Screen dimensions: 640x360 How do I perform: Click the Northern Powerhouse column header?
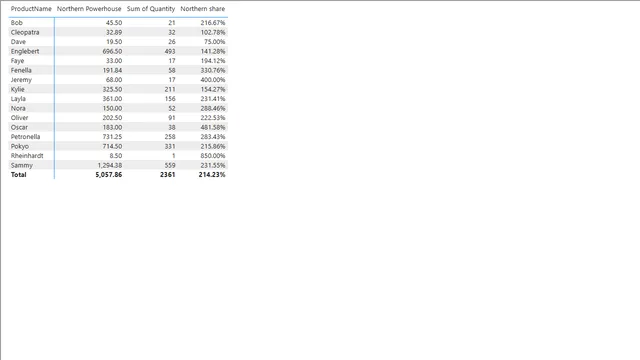(x=89, y=9)
